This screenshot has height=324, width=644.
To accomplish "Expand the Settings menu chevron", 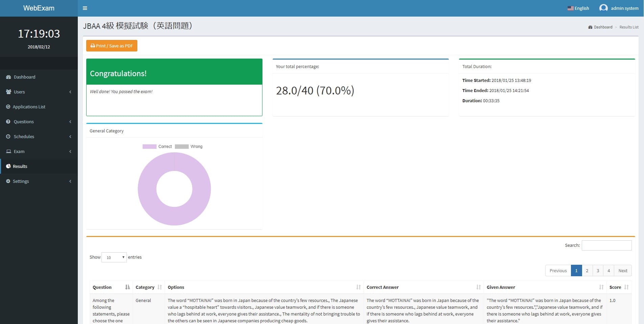I will (x=70, y=181).
